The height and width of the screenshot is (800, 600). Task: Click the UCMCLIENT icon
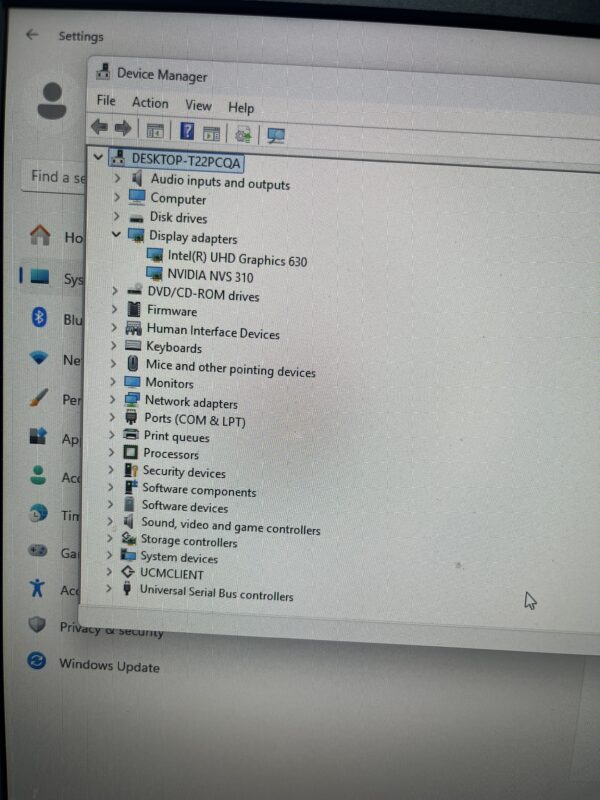(128, 572)
